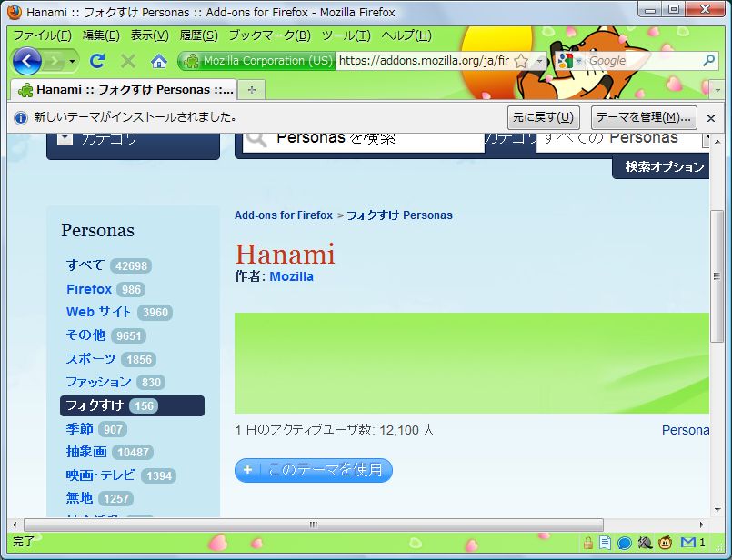
Task: Click the info icon in notification bar
Action: tap(21, 117)
